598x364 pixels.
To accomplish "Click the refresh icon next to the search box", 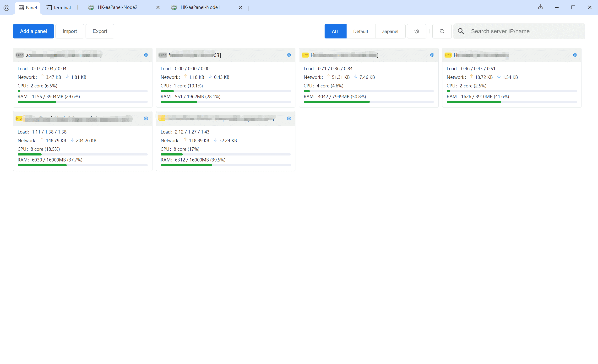I will pyautogui.click(x=442, y=31).
